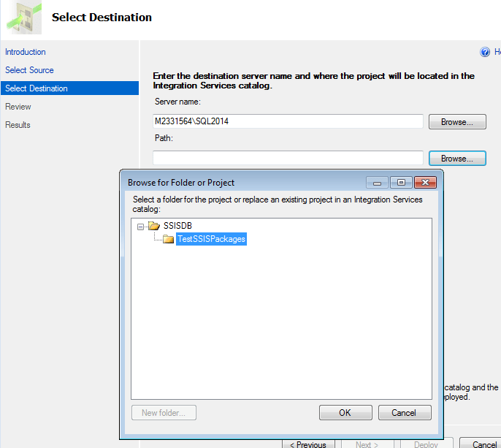Collapse the SSISDB tree node

pos(140,226)
